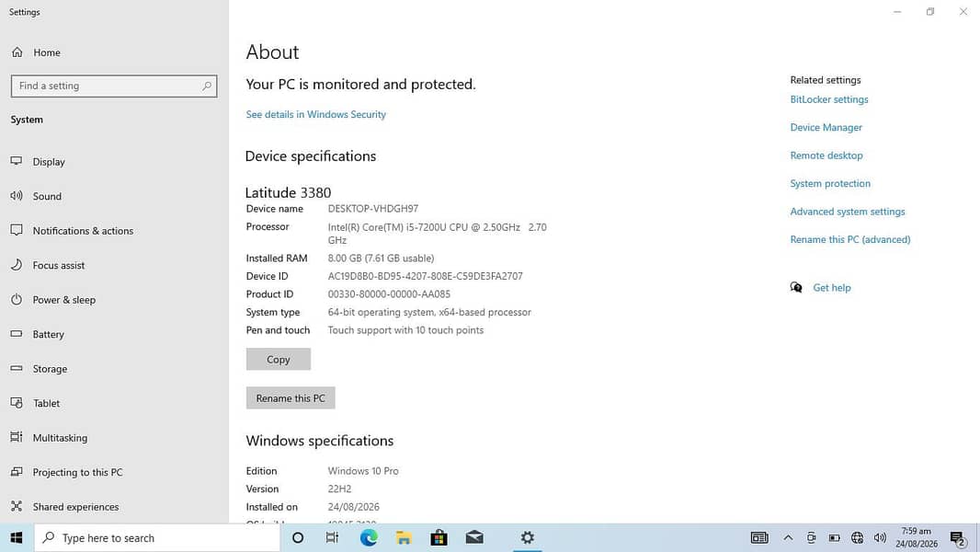Open network globe tray icon

[x=858, y=537]
